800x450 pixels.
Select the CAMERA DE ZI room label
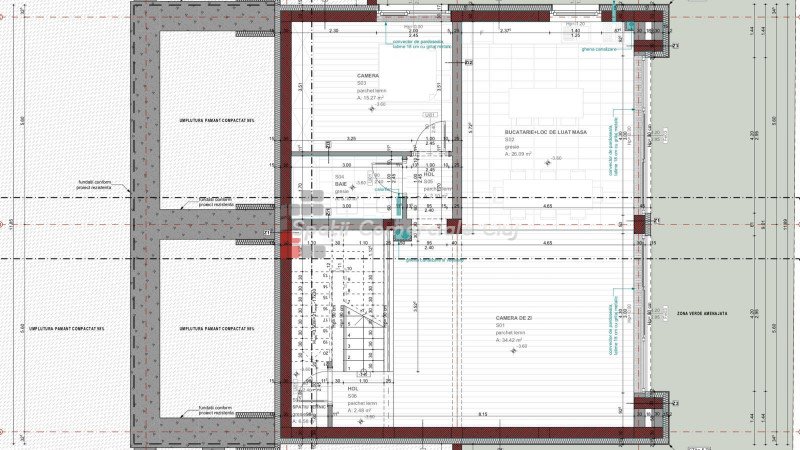516,318
